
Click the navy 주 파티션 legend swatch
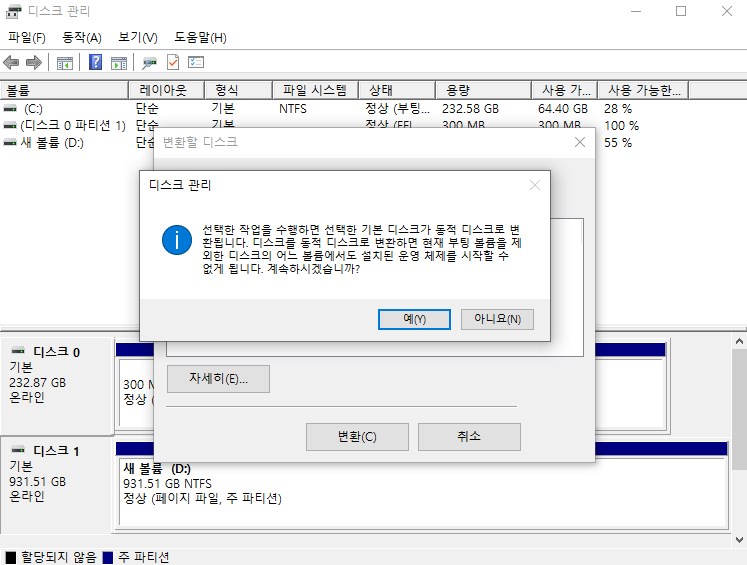coord(108,557)
